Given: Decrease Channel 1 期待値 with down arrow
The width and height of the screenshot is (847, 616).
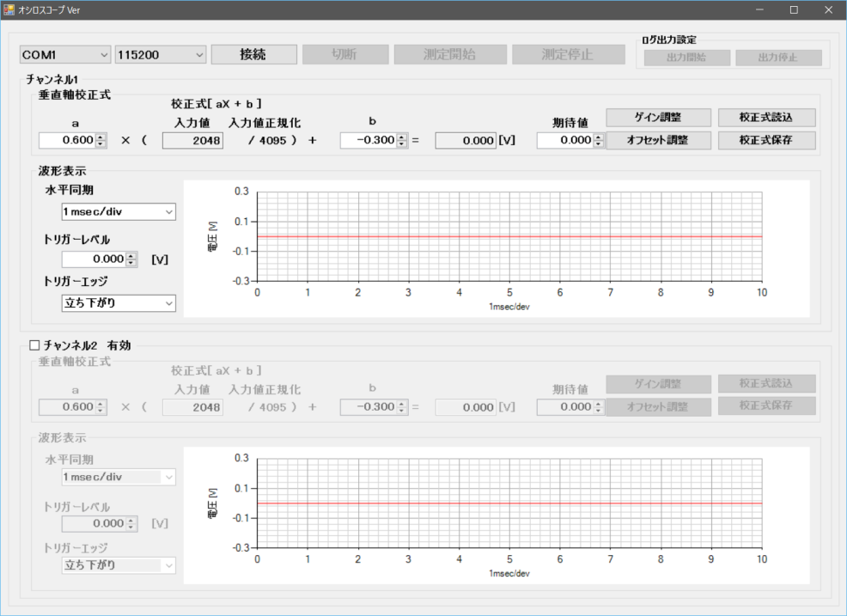Looking at the screenshot, I should 599,143.
